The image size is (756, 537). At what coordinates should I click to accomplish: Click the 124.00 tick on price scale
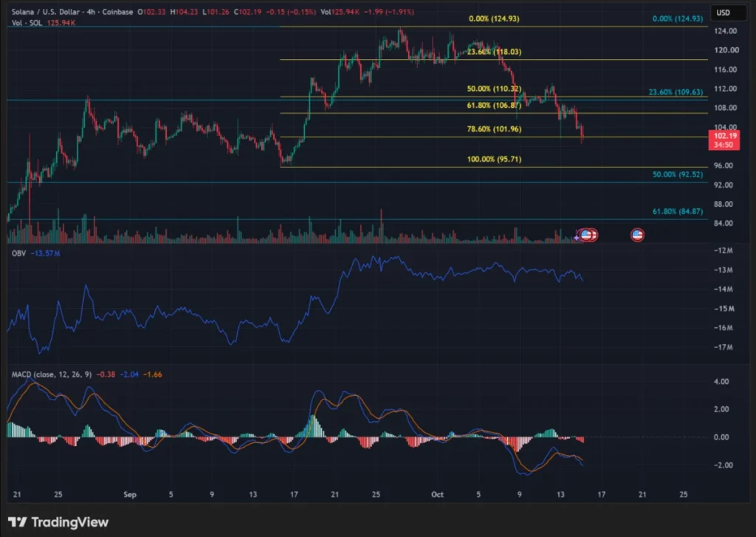(725, 31)
